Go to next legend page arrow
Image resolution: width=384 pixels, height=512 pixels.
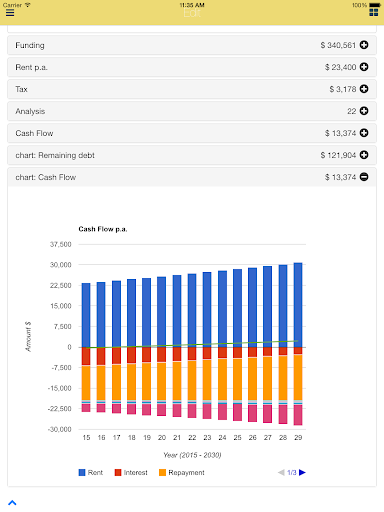point(302,472)
